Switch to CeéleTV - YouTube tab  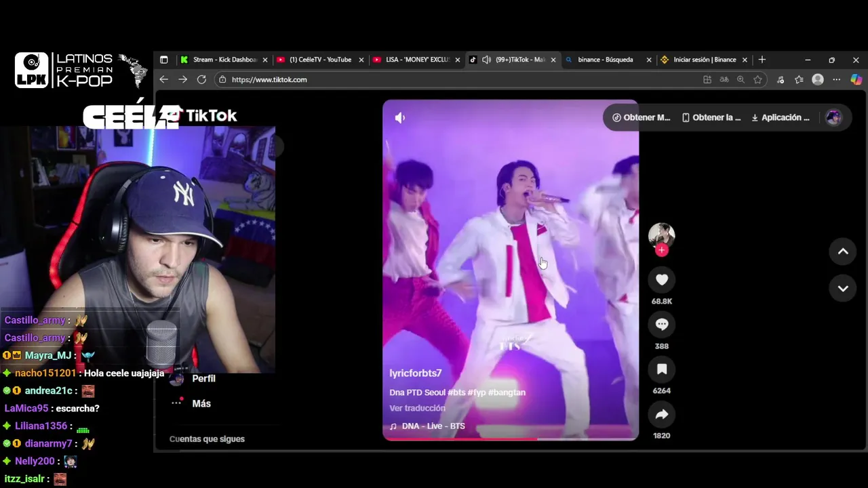[x=320, y=60]
